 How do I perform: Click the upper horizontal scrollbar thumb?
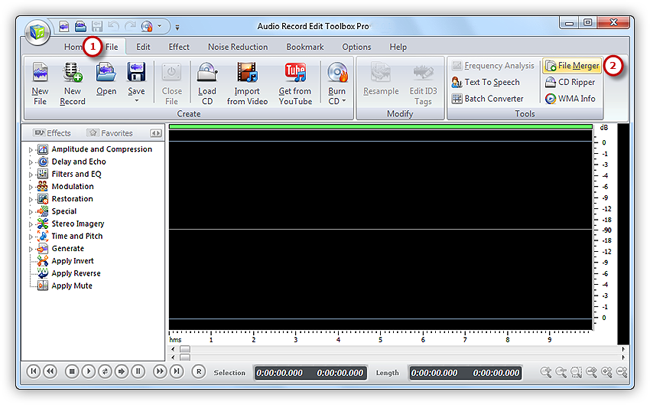[x=185, y=349]
